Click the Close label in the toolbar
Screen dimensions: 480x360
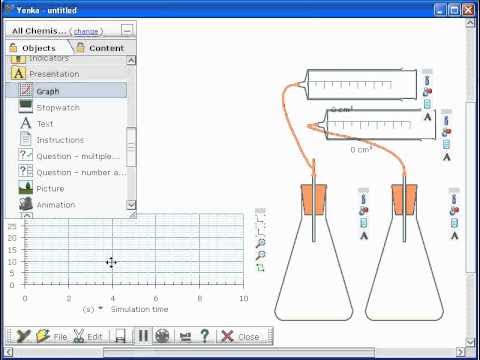pyautogui.click(x=249, y=337)
